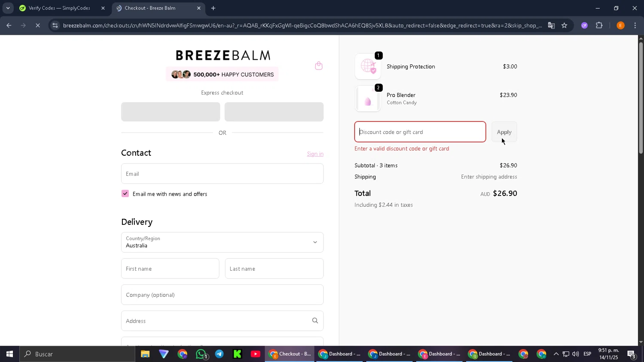Click the address search magnifier icon
The image size is (644, 362).
tap(315, 320)
